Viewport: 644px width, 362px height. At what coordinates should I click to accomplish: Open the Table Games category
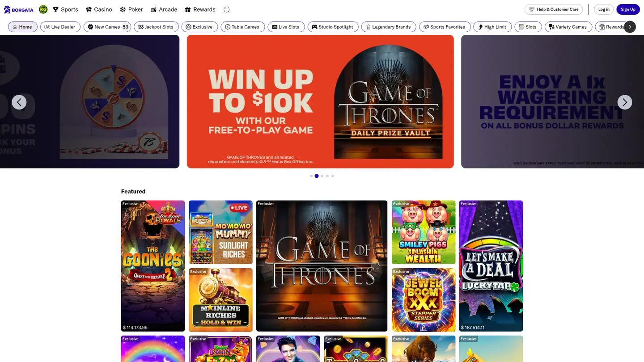point(242,27)
